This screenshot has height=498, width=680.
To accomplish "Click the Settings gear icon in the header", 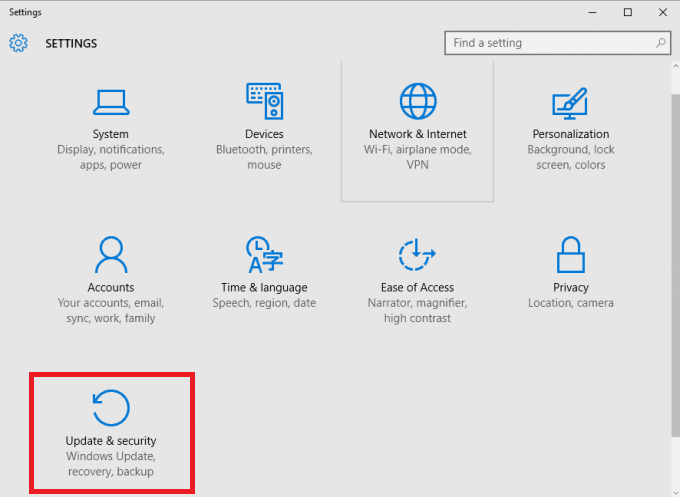I will coord(18,43).
